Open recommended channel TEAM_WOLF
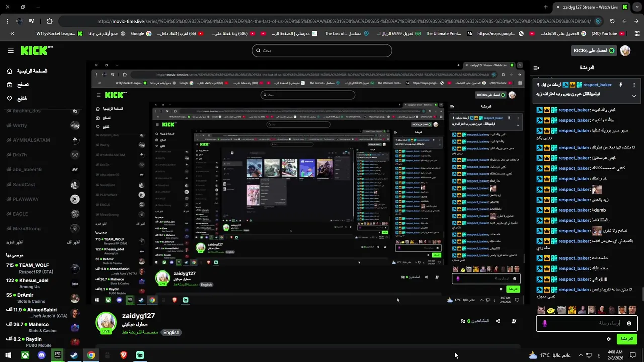This screenshot has height=362, width=644. pyautogui.click(x=42, y=268)
